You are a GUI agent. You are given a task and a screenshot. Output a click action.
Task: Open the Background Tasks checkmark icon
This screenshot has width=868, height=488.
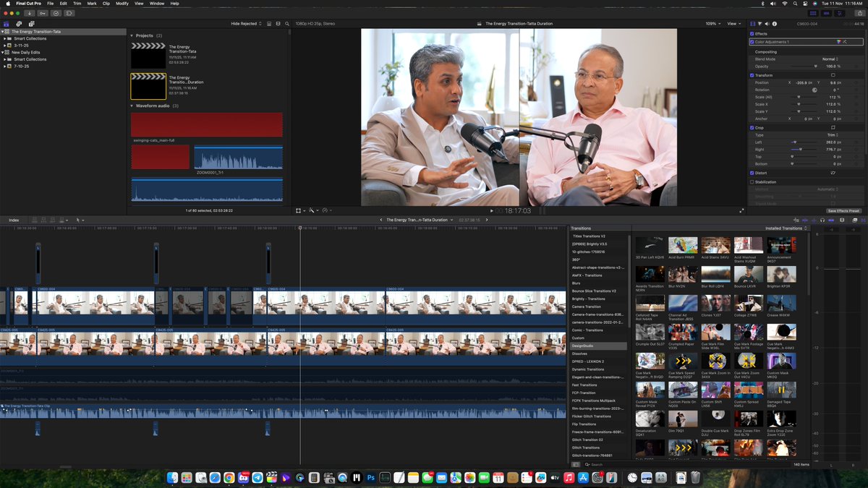(56, 13)
